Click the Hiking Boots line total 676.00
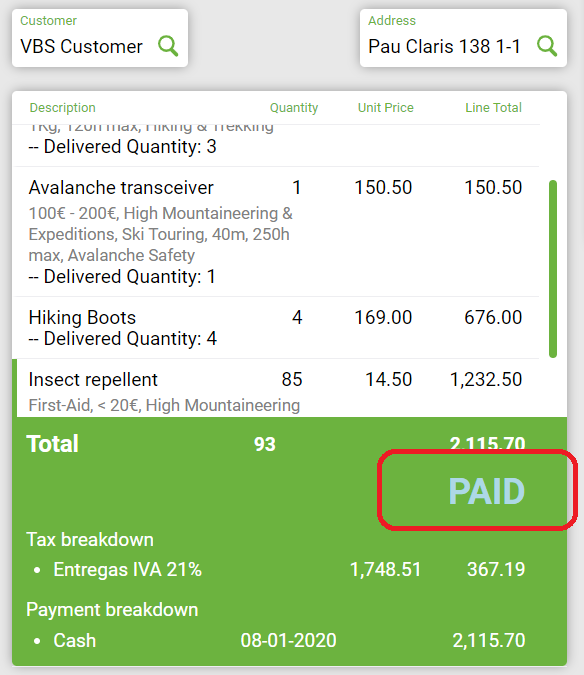The image size is (584, 675). [x=493, y=318]
